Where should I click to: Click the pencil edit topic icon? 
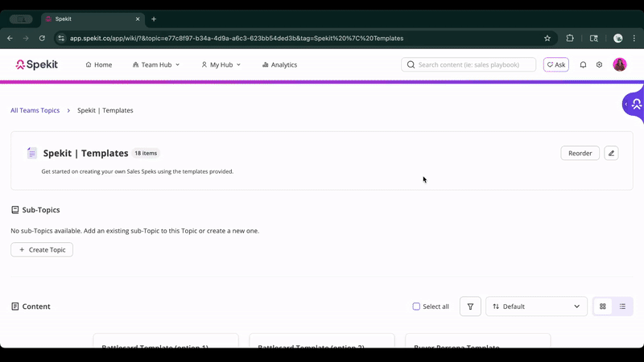[611, 153]
